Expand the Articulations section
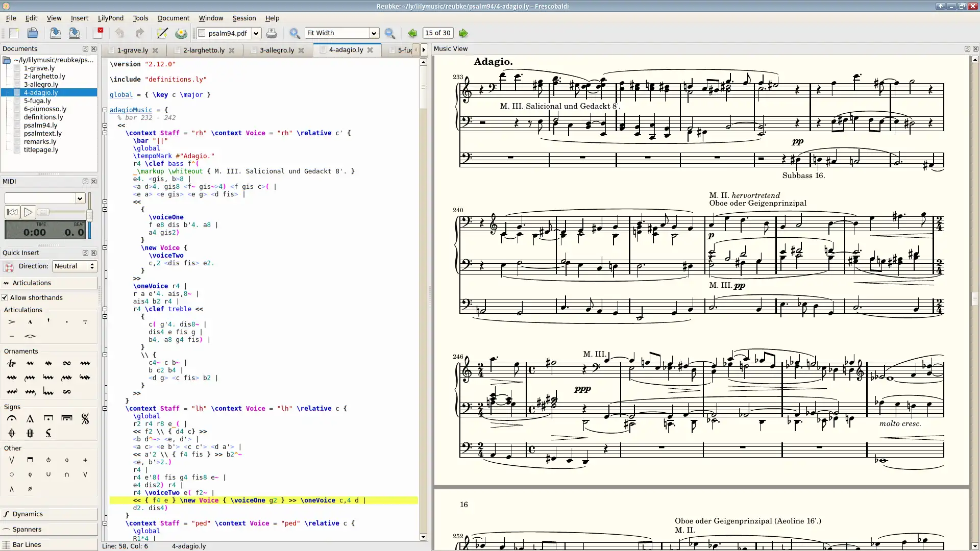The image size is (980, 551). 31,282
